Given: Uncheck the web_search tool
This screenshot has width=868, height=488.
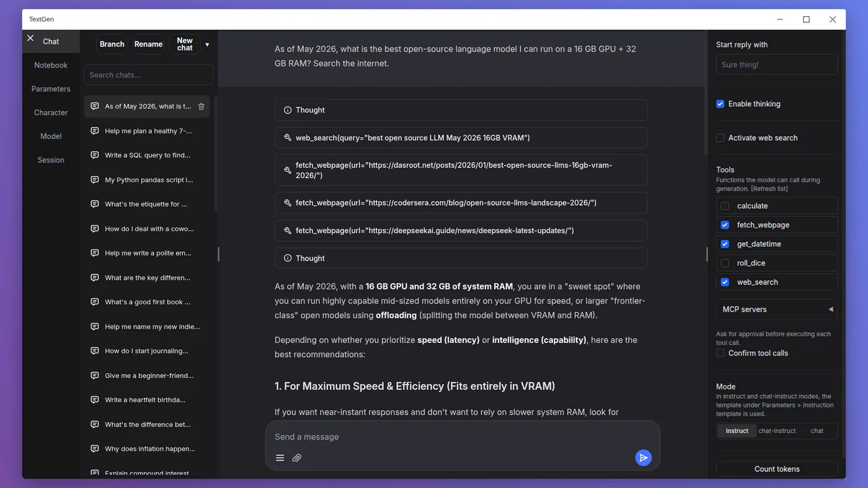Looking at the screenshot, I should (x=725, y=282).
